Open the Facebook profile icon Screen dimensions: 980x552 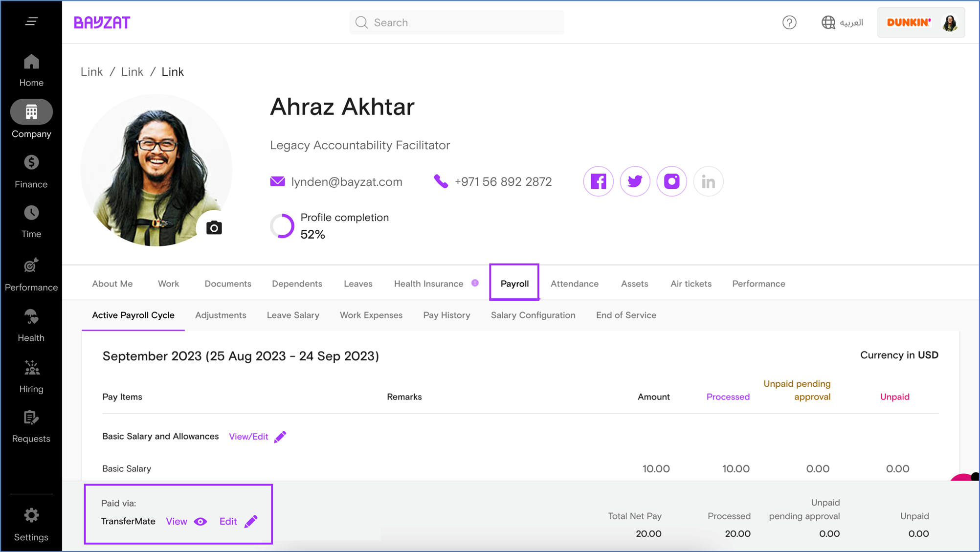tap(598, 181)
